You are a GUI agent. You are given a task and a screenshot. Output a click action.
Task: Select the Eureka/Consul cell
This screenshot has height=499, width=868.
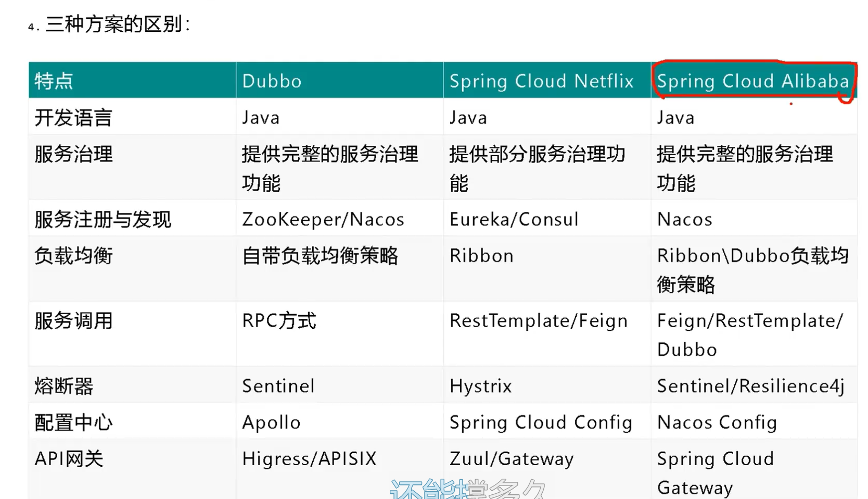514,219
